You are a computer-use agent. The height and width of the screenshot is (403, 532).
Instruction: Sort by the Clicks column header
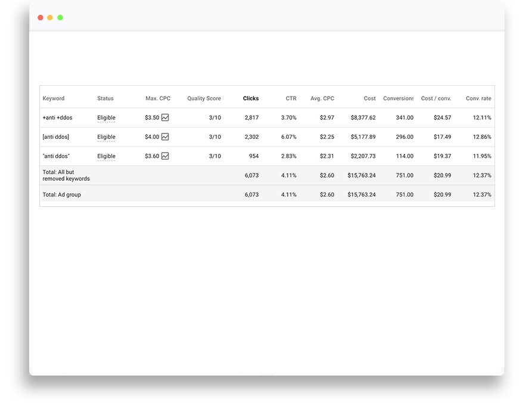(250, 98)
